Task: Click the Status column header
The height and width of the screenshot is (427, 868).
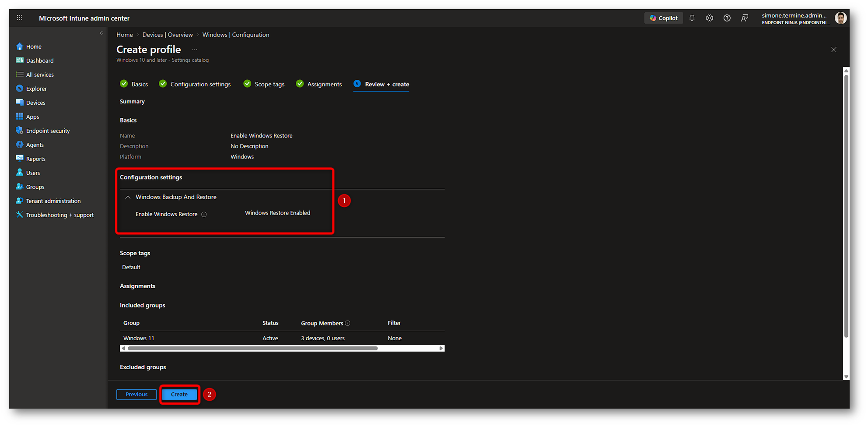Action: pyautogui.click(x=270, y=323)
